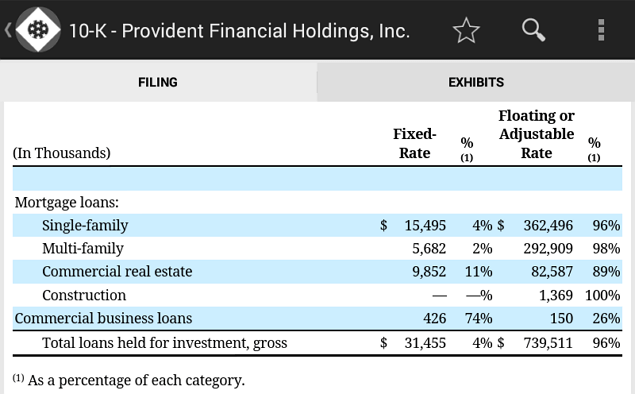The width and height of the screenshot is (635, 394).
Task: Tap the Fixed-Rate column header
Action: [x=414, y=143]
